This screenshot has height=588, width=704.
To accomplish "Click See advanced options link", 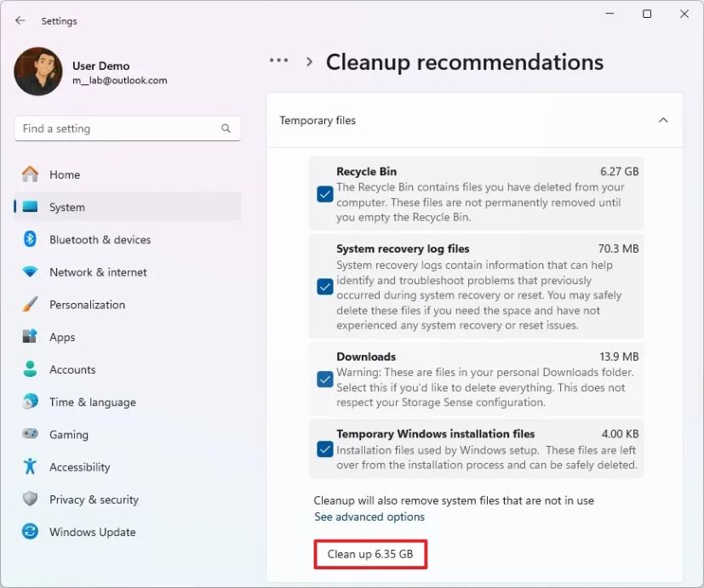I will coord(369,517).
